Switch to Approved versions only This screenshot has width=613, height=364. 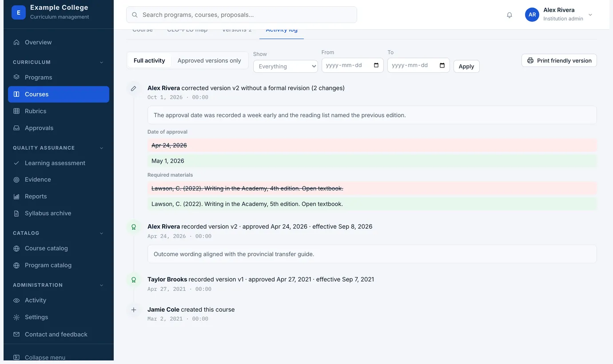click(209, 60)
